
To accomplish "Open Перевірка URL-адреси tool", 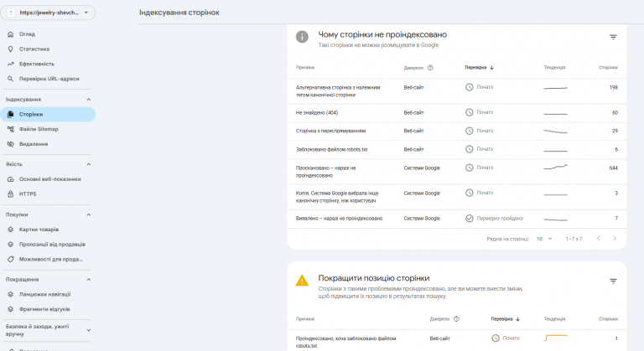I will click(x=48, y=79).
